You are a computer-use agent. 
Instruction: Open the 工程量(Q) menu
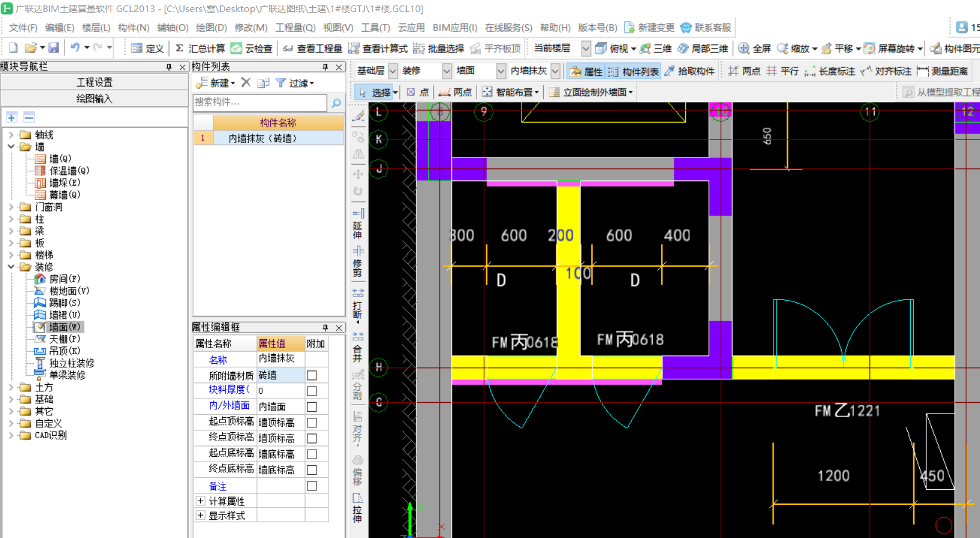coord(295,28)
